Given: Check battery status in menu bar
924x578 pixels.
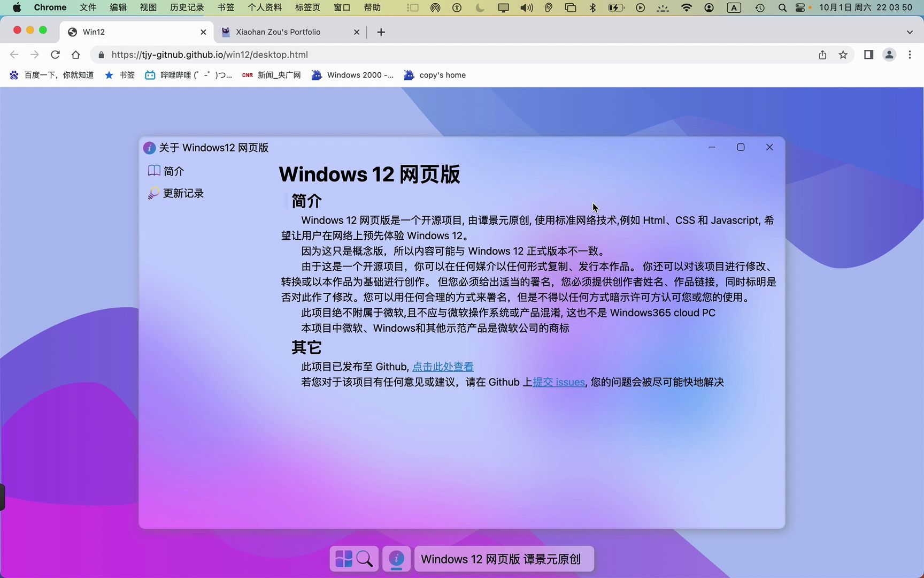Looking at the screenshot, I should tap(616, 7).
